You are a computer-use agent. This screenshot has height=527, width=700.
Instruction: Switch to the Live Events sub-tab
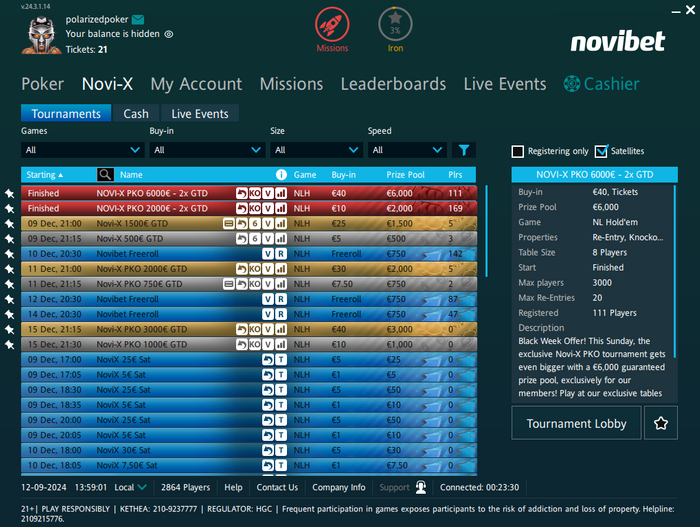point(200,113)
